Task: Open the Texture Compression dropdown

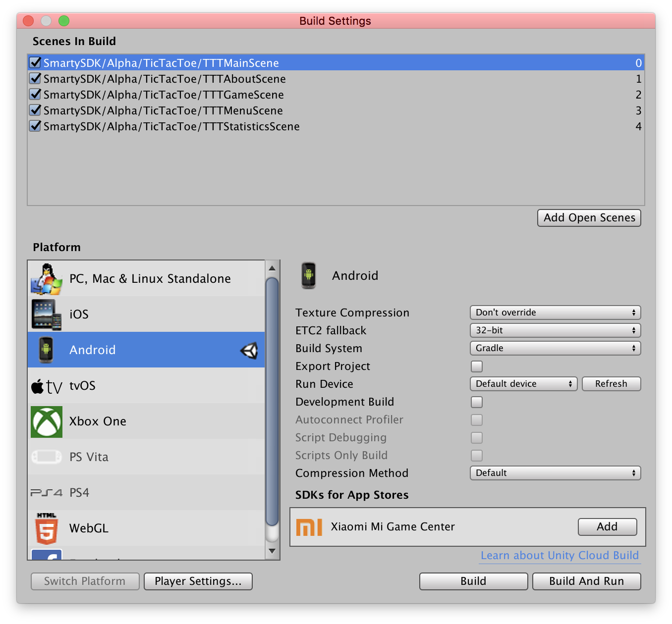Action: coord(555,312)
